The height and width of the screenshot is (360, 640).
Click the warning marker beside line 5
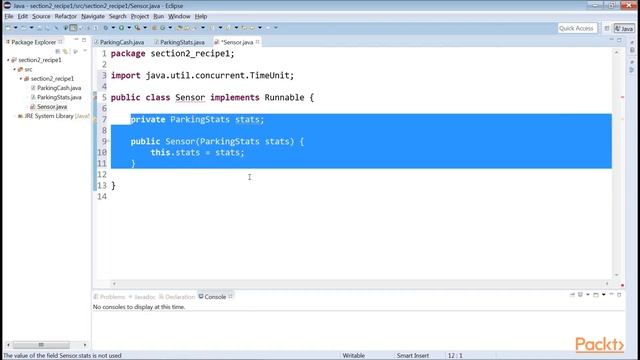pos(95,98)
